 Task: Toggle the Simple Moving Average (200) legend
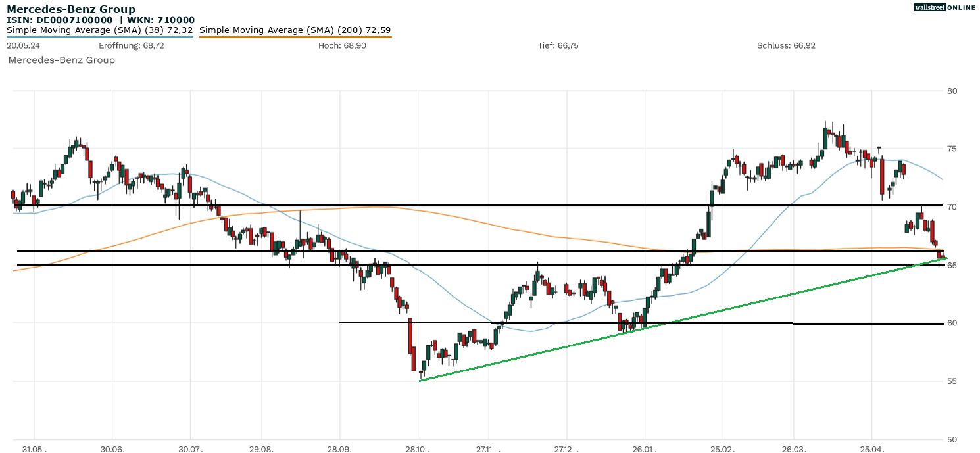pyautogui.click(x=295, y=30)
